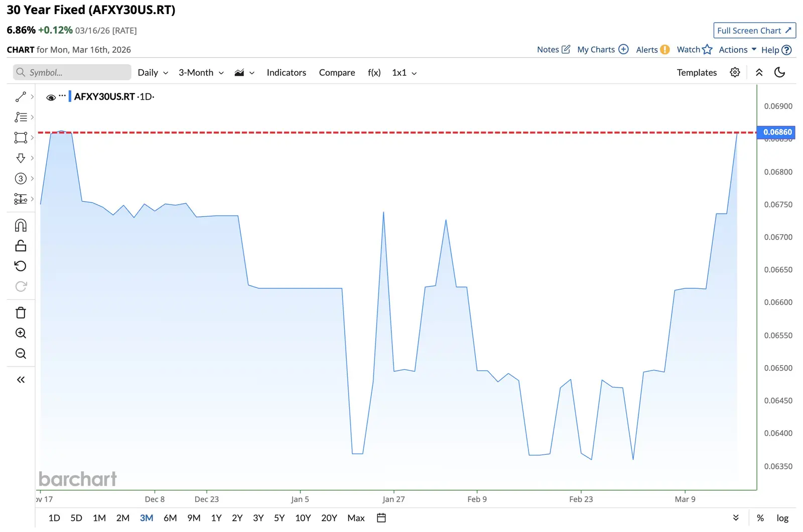Undo the last chart action
Image resolution: width=803 pixels, height=532 pixels.
point(21,266)
